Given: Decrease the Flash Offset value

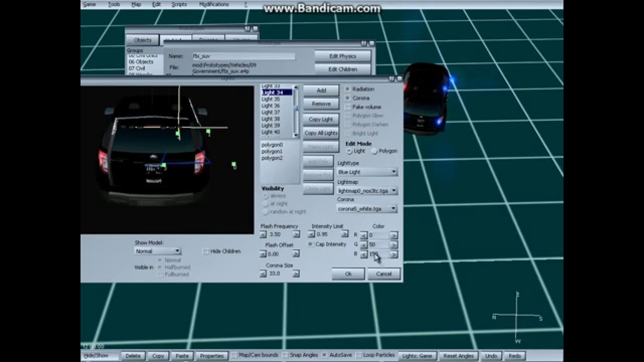Looking at the screenshot, I should tap(263, 254).
